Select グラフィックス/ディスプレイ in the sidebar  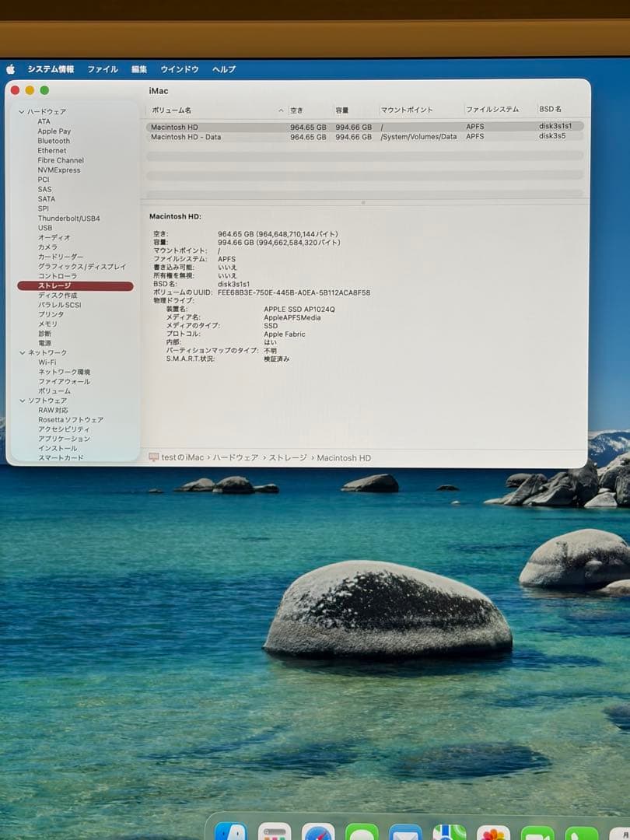click(84, 266)
